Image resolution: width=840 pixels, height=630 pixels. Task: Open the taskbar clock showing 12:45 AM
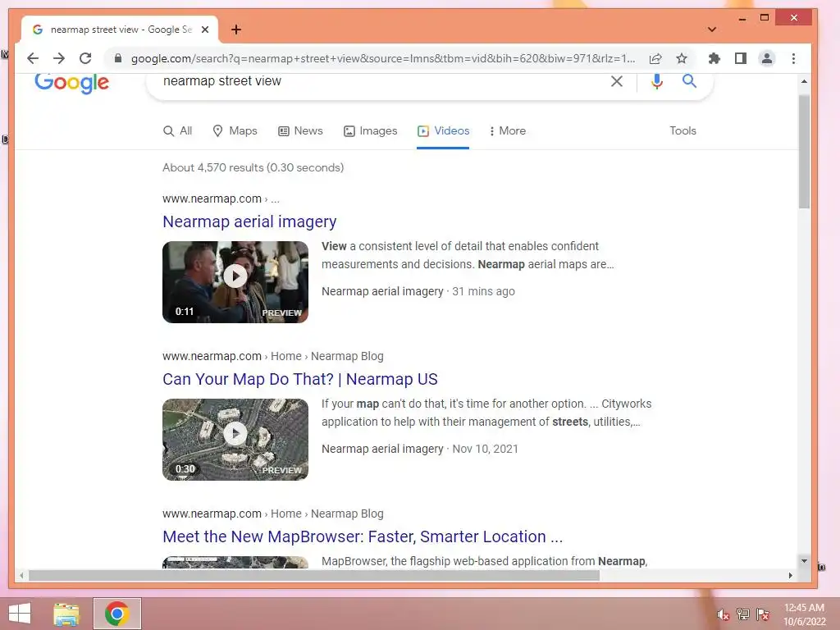coord(804,614)
